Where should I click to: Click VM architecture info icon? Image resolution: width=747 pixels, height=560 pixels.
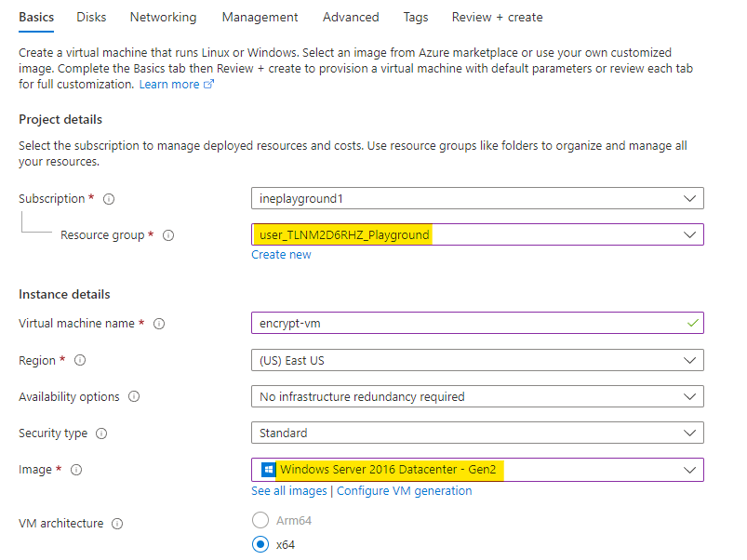click(x=117, y=524)
